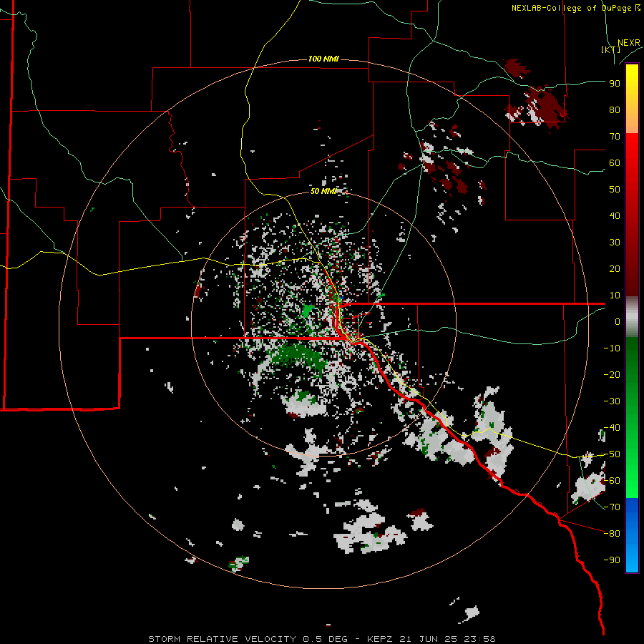Select the -10 value on velocity scale

point(612,348)
